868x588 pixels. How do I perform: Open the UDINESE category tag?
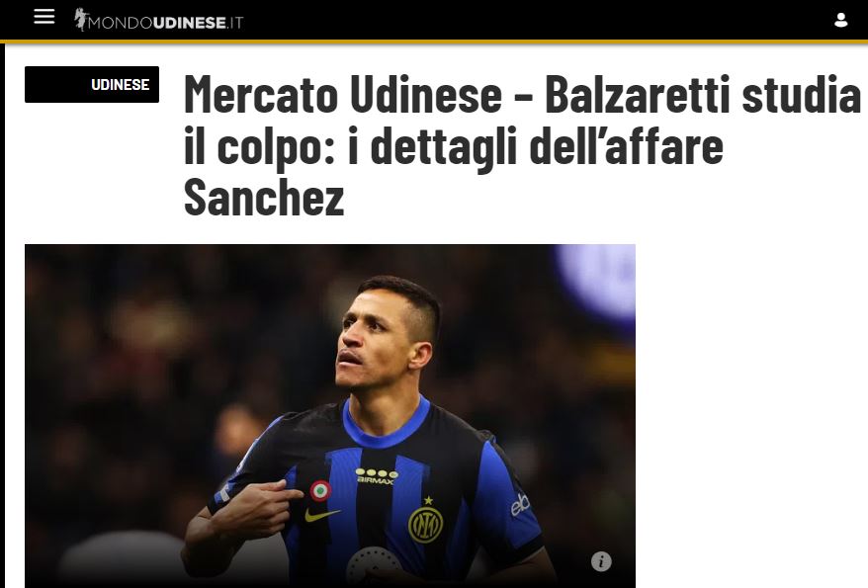[92, 85]
